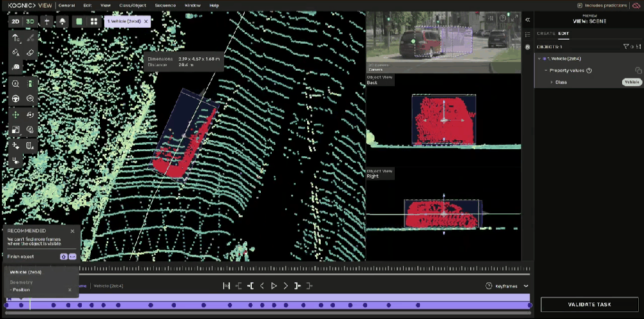Click the steering wheel ego-view icon
Viewport: 644px width, 319px height.
click(15, 98)
